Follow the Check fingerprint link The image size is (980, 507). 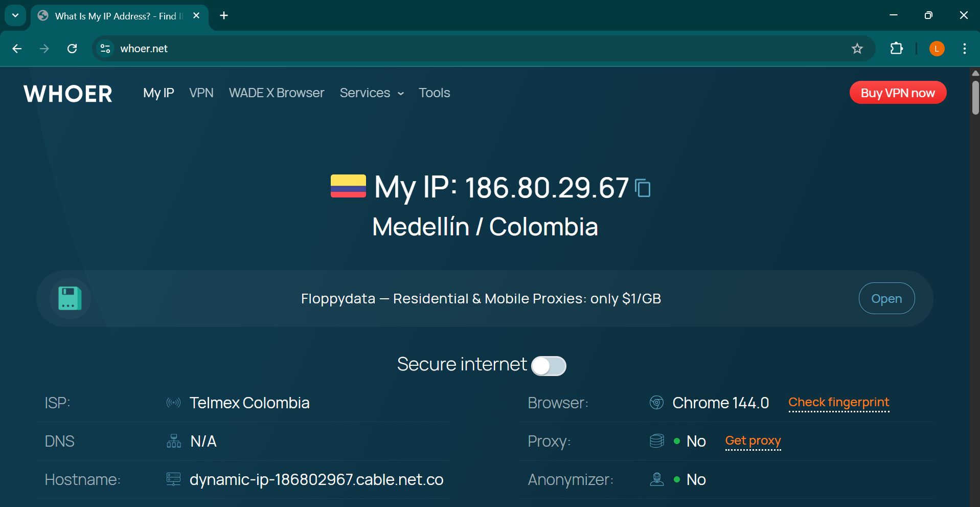coord(838,403)
